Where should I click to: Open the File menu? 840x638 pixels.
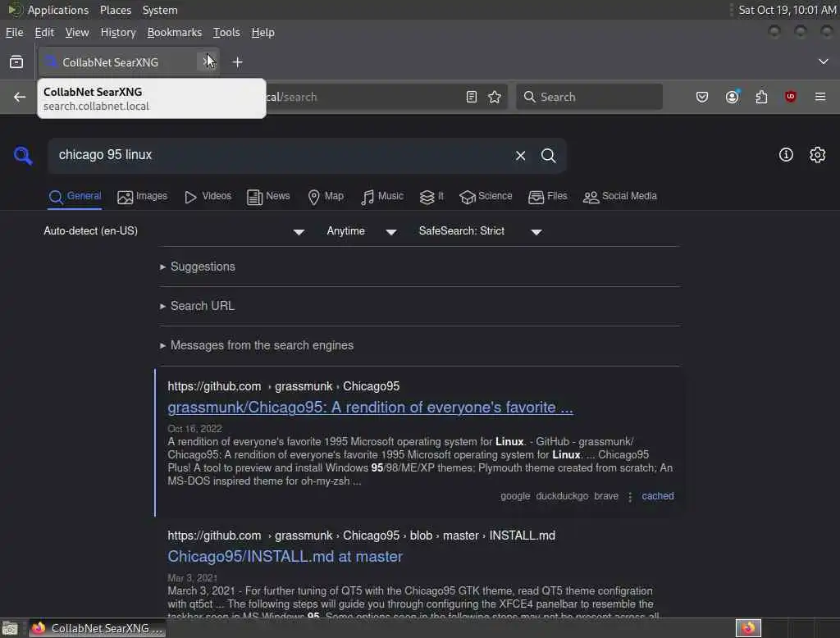pyautogui.click(x=15, y=32)
